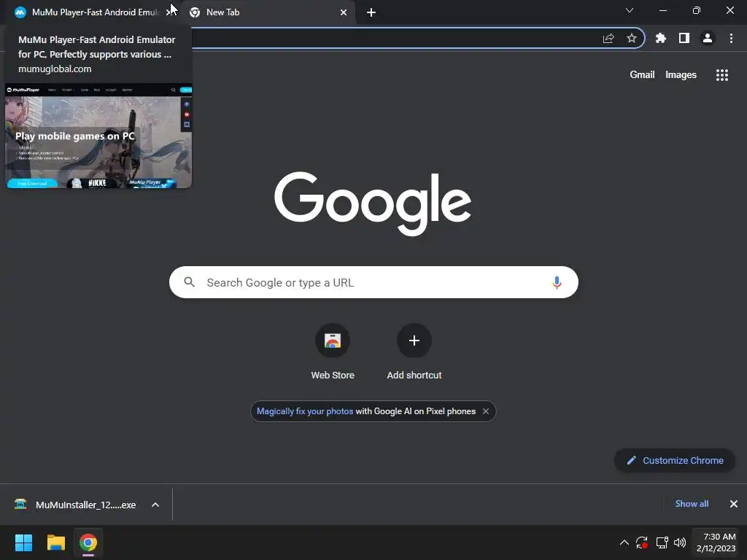Start voice search with microphone icon
747x560 pixels.
tap(557, 282)
